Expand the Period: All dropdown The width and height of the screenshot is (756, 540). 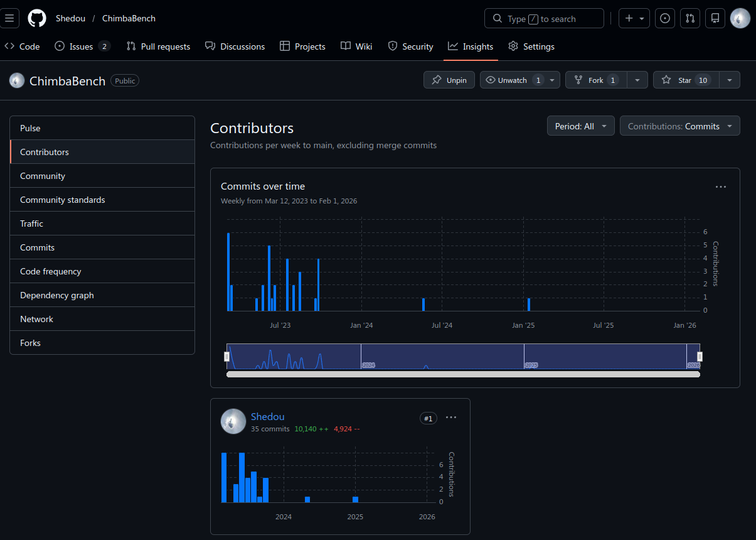[x=580, y=126]
